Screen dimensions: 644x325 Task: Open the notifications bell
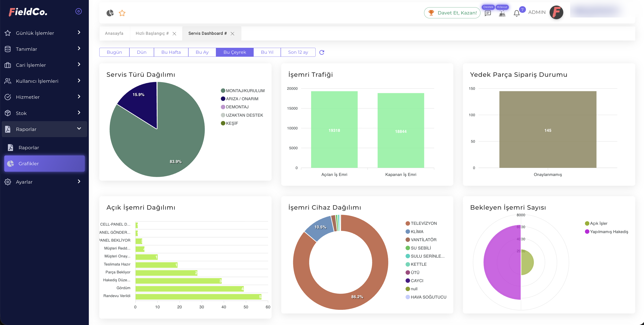click(517, 13)
